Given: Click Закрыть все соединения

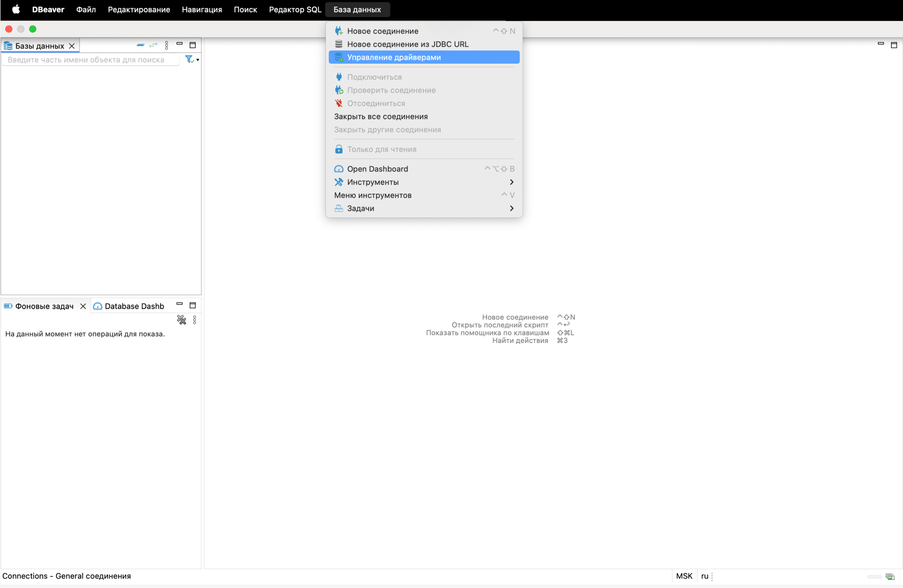Looking at the screenshot, I should [380, 116].
